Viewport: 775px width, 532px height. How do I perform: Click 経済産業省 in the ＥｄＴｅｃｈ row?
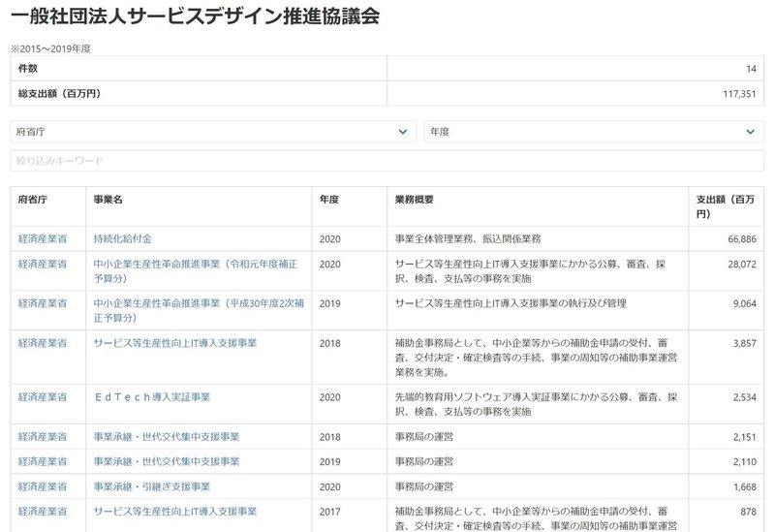[x=43, y=397]
